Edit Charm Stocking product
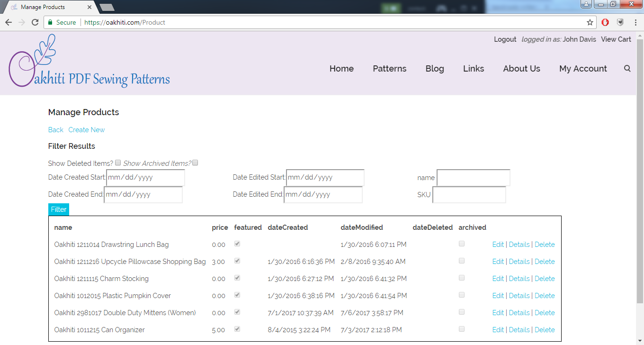 click(498, 279)
